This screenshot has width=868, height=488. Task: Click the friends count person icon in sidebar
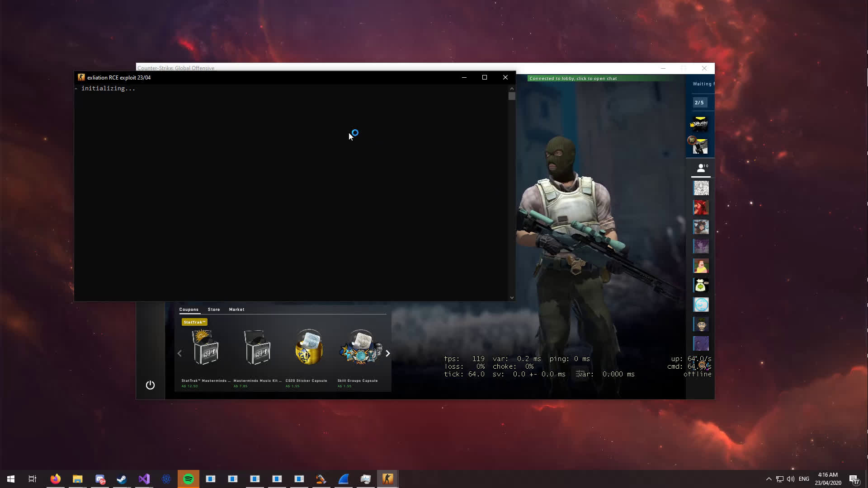(x=701, y=167)
